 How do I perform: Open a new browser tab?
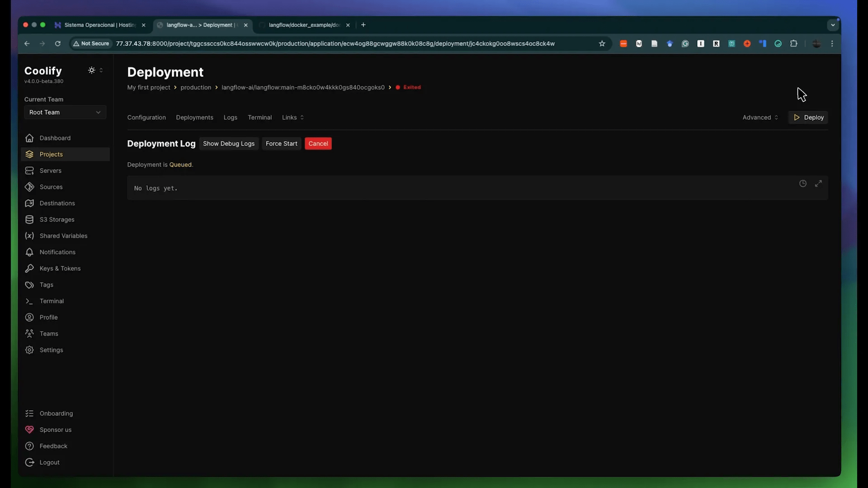[363, 25]
